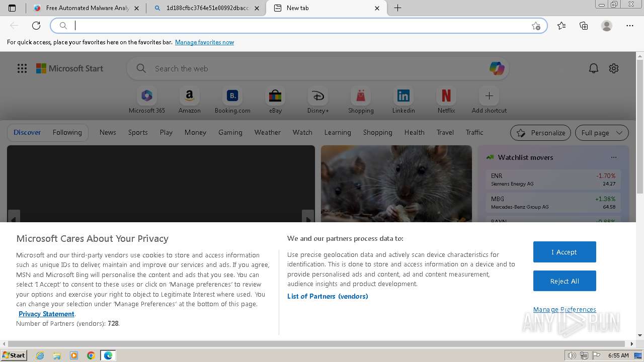The width and height of the screenshot is (644, 362).
Task: Open the Favorites list icon
Action: (561, 26)
